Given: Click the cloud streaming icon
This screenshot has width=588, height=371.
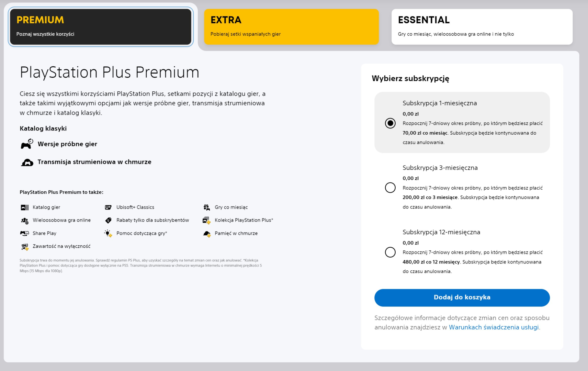Looking at the screenshot, I should click(x=27, y=162).
